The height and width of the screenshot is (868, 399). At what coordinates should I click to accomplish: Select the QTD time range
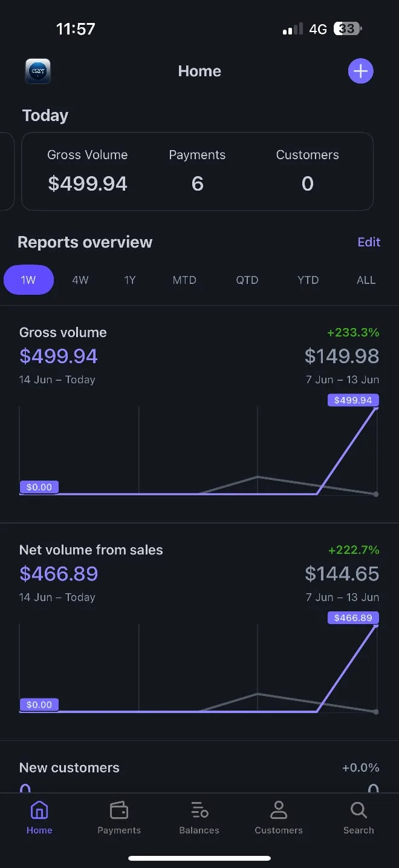tap(247, 280)
